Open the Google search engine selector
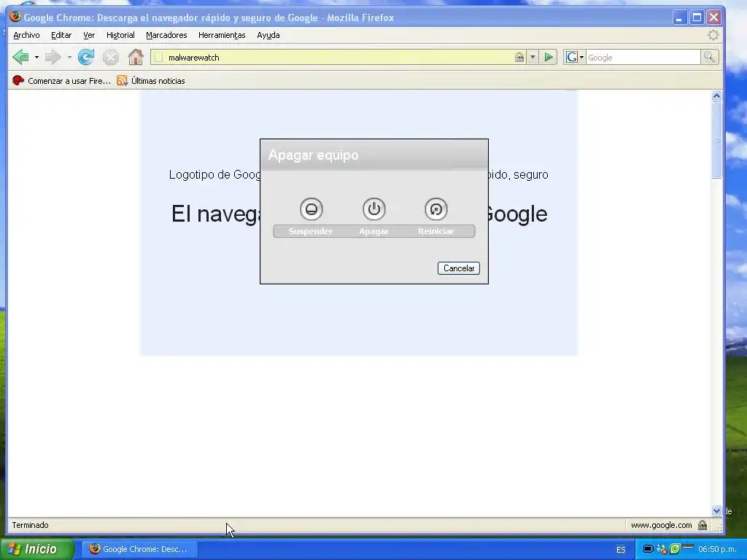This screenshot has width=747, height=560. point(575,58)
